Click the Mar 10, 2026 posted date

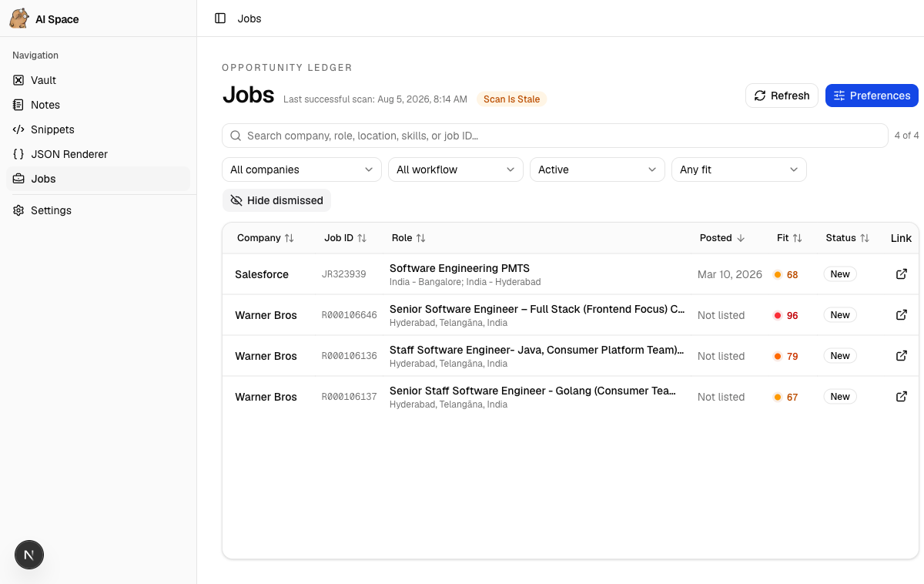click(730, 274)
